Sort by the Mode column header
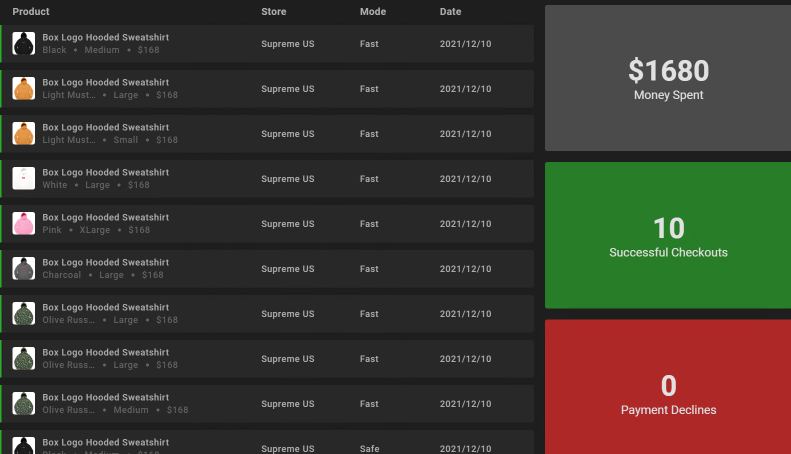The width and height of the screenshot is (791, 454). tap(373, 12)
